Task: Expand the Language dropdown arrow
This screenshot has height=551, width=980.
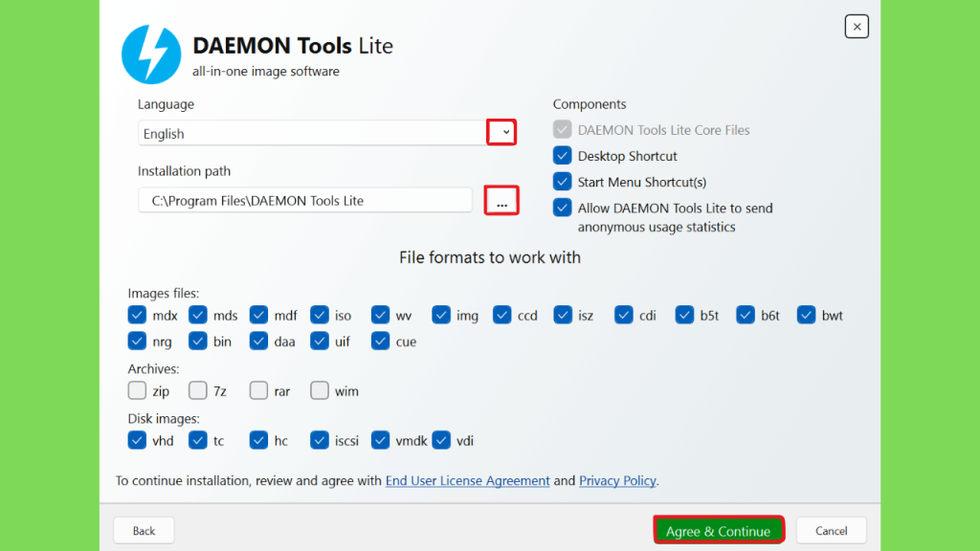Action: pos(501,133)
